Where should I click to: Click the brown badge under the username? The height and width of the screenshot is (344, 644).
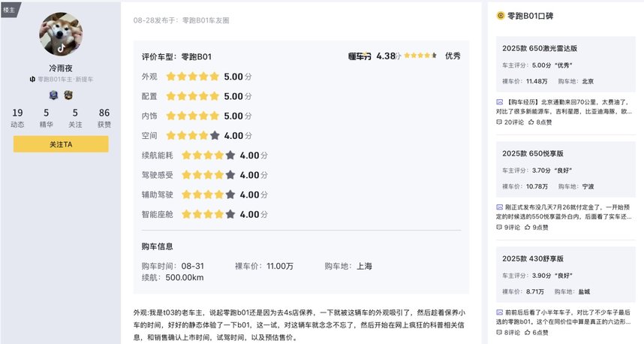tap(68, 95)
